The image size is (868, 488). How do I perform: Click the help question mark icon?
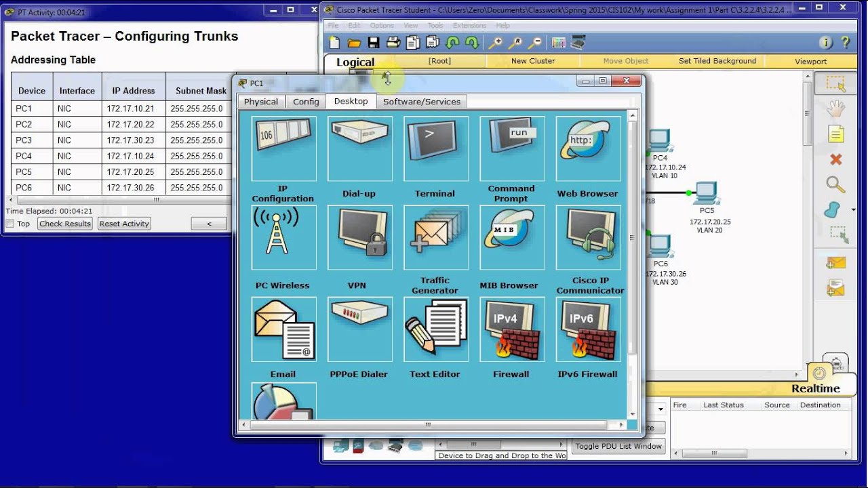(x=846, y=43)
